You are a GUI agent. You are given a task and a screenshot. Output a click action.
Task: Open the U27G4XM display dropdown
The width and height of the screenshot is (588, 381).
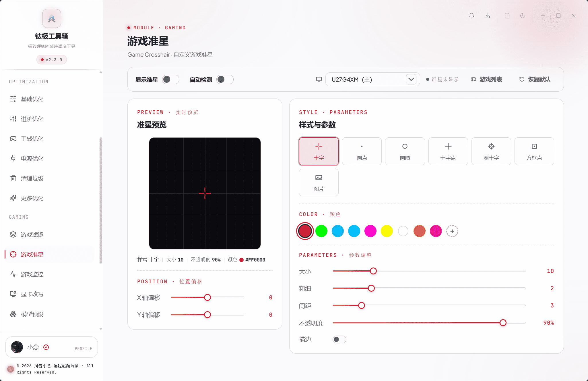coord(372,79)
